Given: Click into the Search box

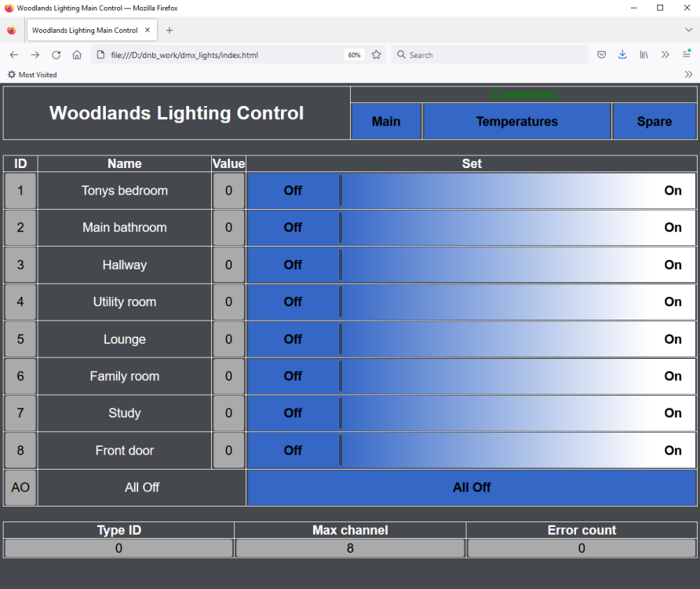Looking at the screenshot, I should coord(489,55).
